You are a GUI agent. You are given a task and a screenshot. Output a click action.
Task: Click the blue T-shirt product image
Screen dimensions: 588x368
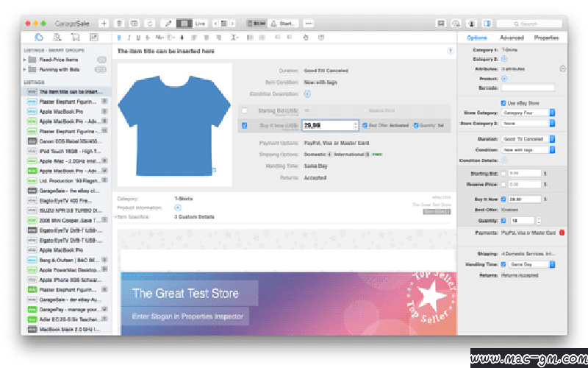174,125
